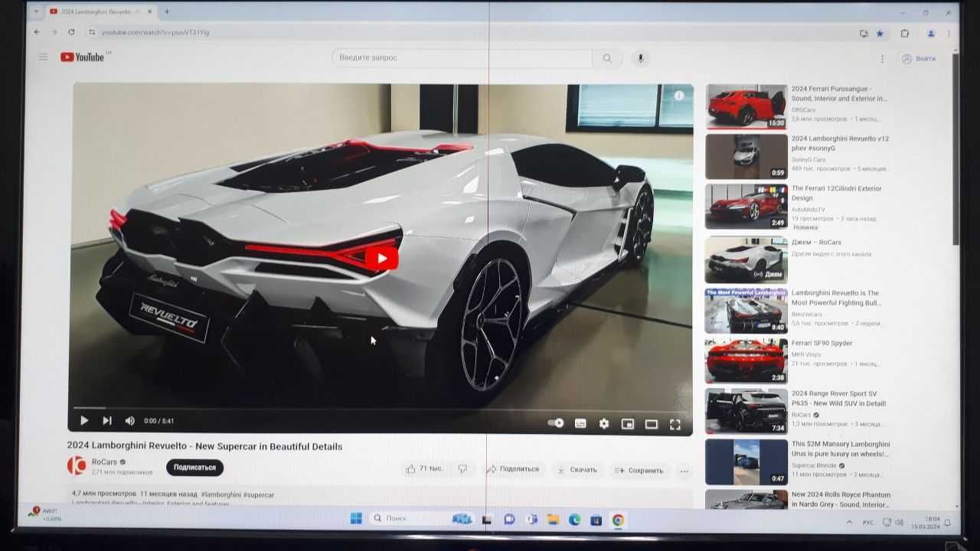Click the page vertical scrollbar

(x=955, y=149)
